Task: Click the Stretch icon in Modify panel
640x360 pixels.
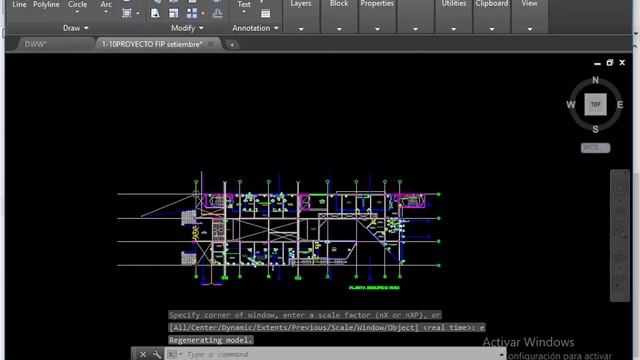Action: (x=155, y=13)
